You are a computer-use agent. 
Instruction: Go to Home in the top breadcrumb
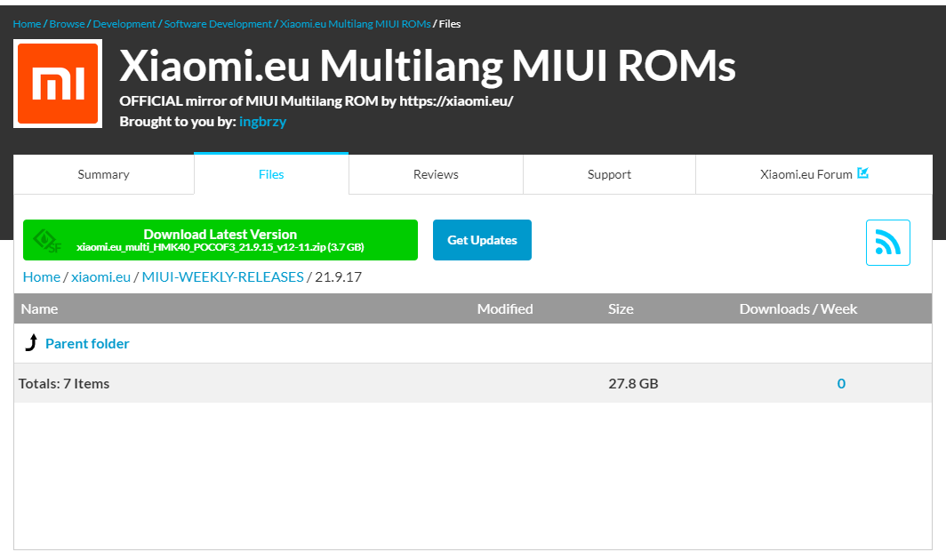tap(28, 23)
